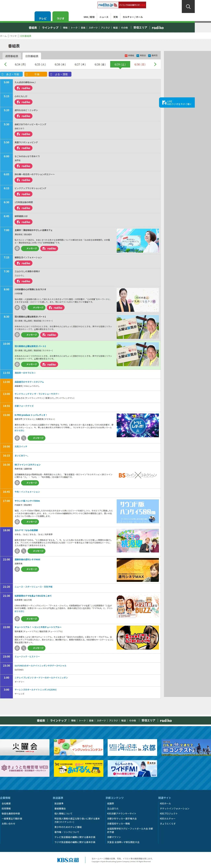This screenshot has height=868, width=211.
Task: Select date 6/30 (日)
Action: coord(140,64)
